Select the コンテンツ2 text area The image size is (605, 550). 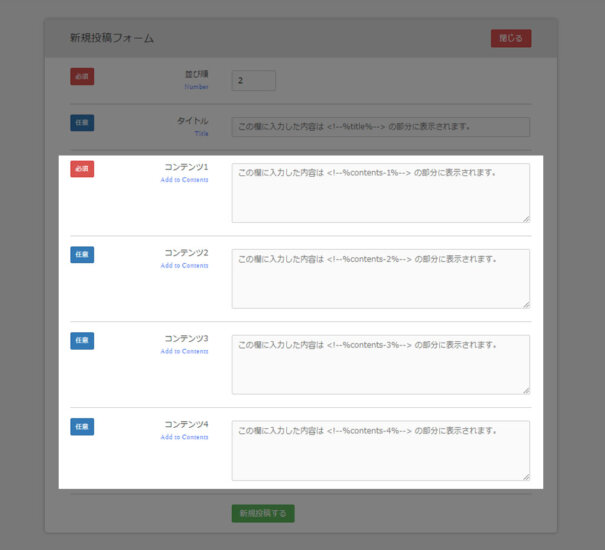click(380, 278)
